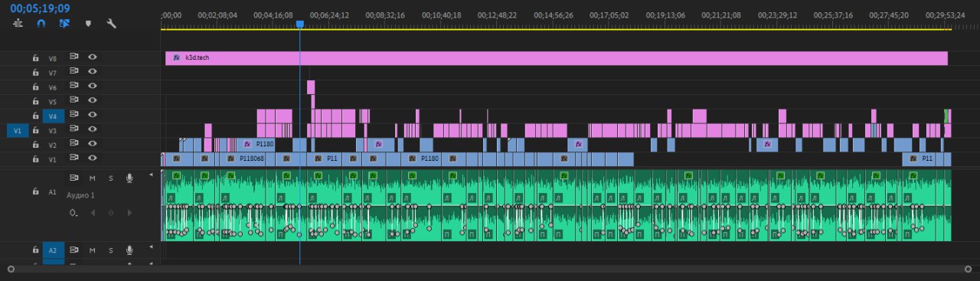The width and height of the screenshot is (980, 281).
Task: Toggle sync lock on track V1
Action: pos(75,158)
